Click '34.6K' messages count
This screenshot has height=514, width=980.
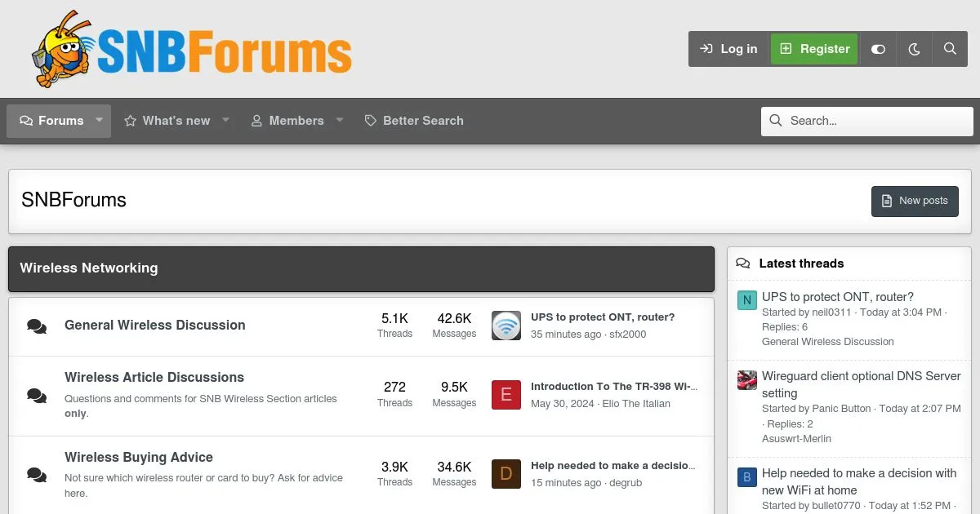[x=454, y=467]
